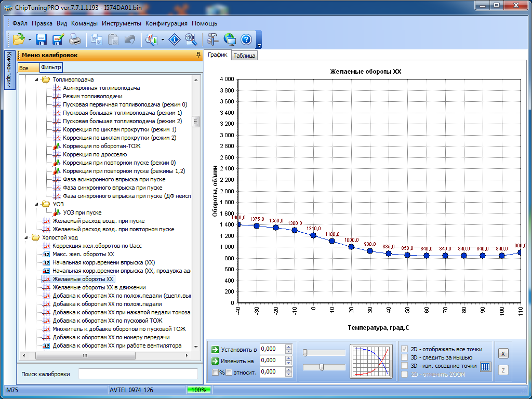Enable 3D - следить за мышью checkbox

point(405,357)
